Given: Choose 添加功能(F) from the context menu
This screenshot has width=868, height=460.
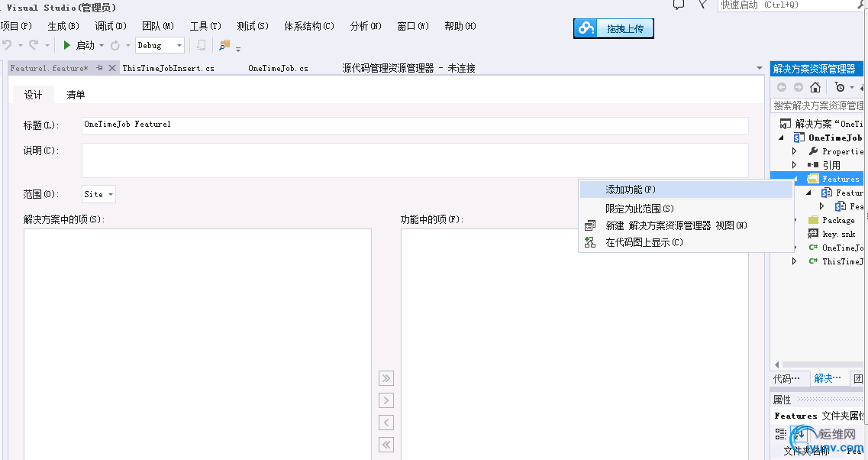Looking at the screenshot, I should coord(686,190).
